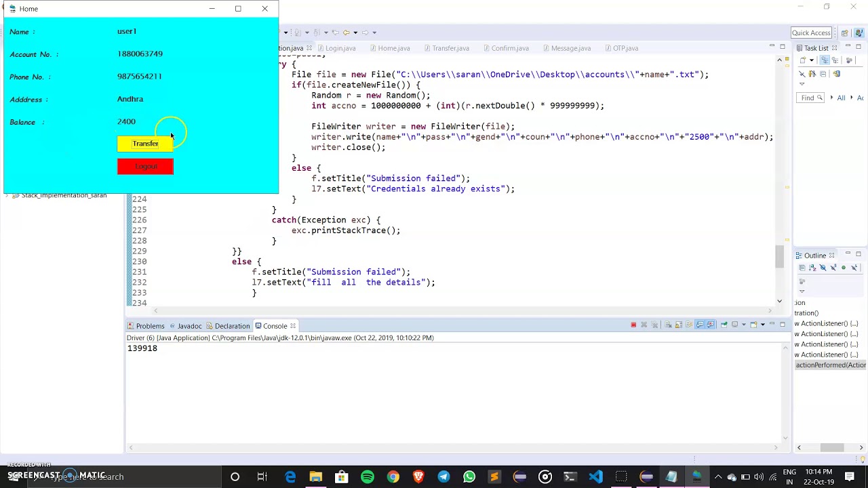Screen dimensions: 868x488
Task: Click Find field in Task List
Action: point(810,98)
